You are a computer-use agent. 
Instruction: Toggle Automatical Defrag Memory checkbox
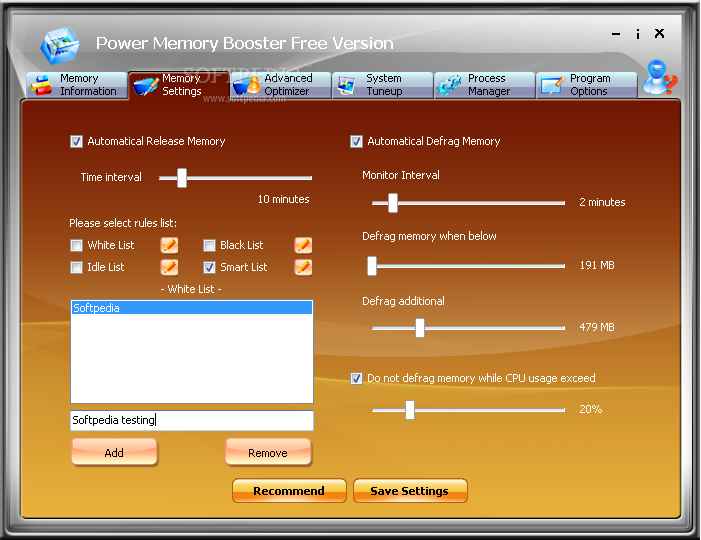click(x=356, y=142)
